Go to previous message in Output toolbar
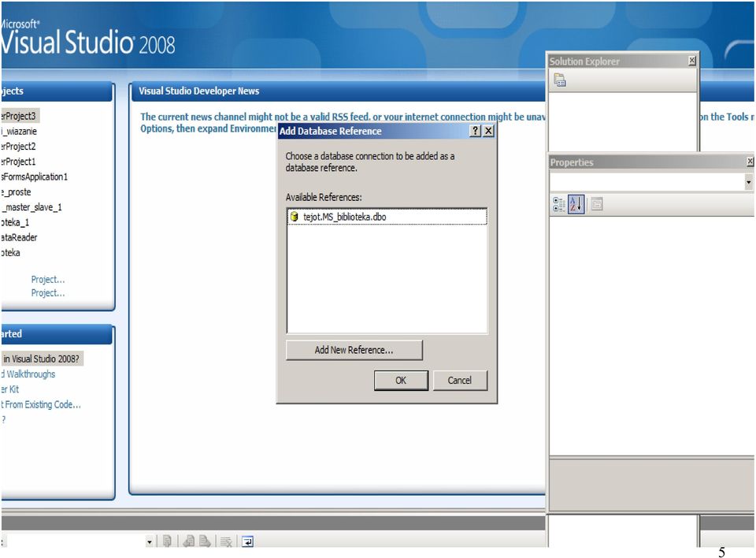The height and width of the screenshot is (558, 756). [x=188, y=541]
